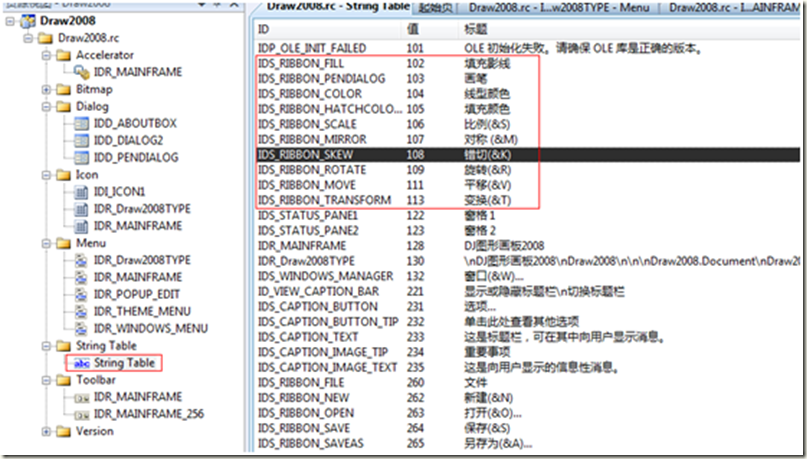Collapse the Dialog folder
Viewport: 807px width, 459px height.
tap(46, 107)
